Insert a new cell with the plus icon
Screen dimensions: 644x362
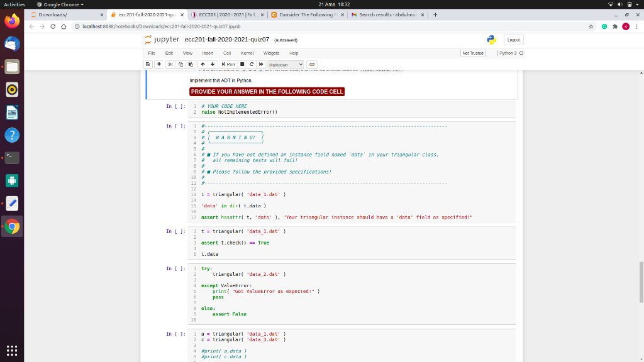click(x=159, y=63)
